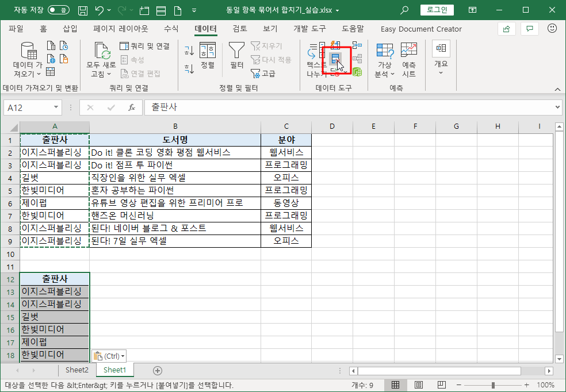Select cell with 직장인을 위한 실무 엑셀
Image resolution: width=566 pixels, height=392 pixels.
point(175,178)
